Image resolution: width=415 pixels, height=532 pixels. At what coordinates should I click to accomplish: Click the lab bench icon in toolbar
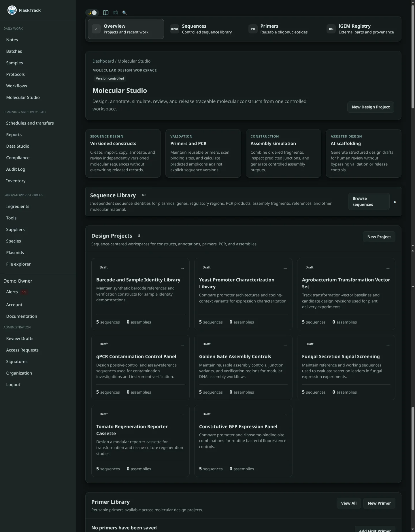(x=116, y=13)
